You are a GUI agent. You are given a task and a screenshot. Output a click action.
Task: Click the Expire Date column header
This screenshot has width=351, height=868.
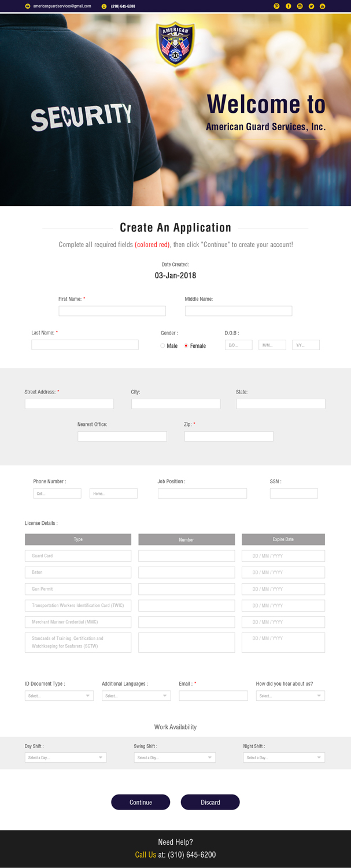(283, 539)
